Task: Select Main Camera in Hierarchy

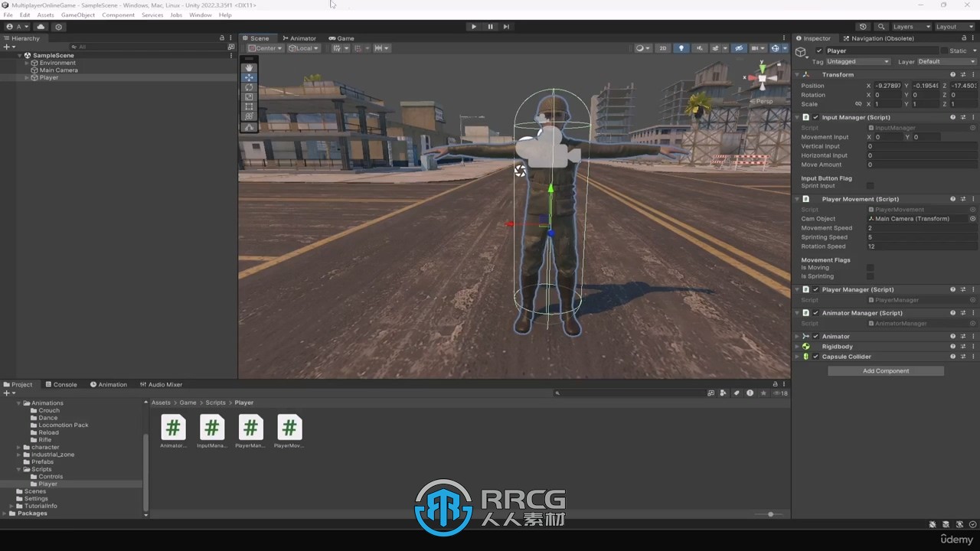Action: click(58, 70)
